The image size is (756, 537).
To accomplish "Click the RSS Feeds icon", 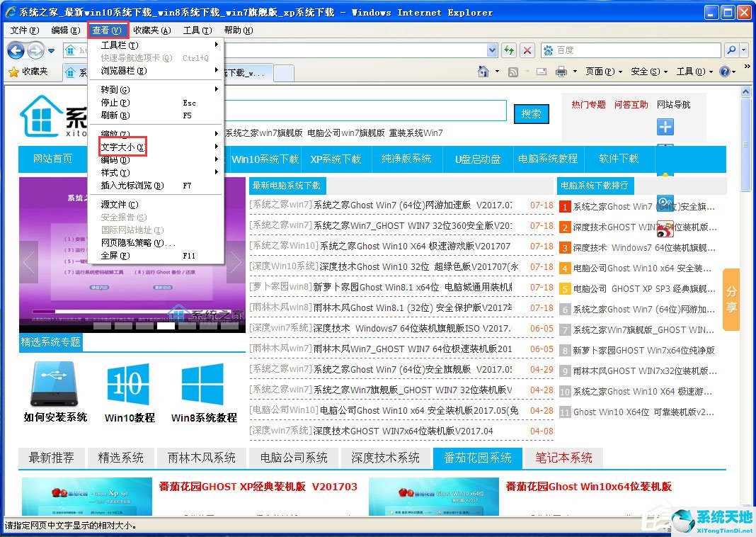I will [512, 71].
